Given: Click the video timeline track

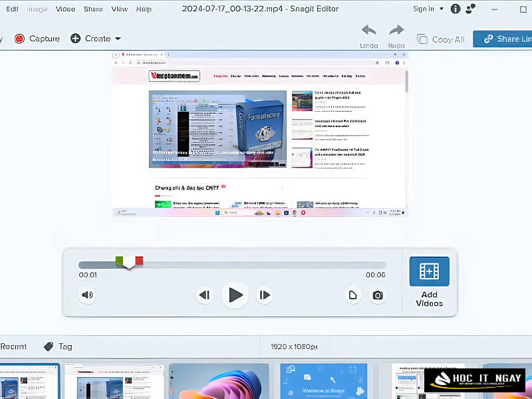Looking at the screenshot, I should tap(232, 265).
